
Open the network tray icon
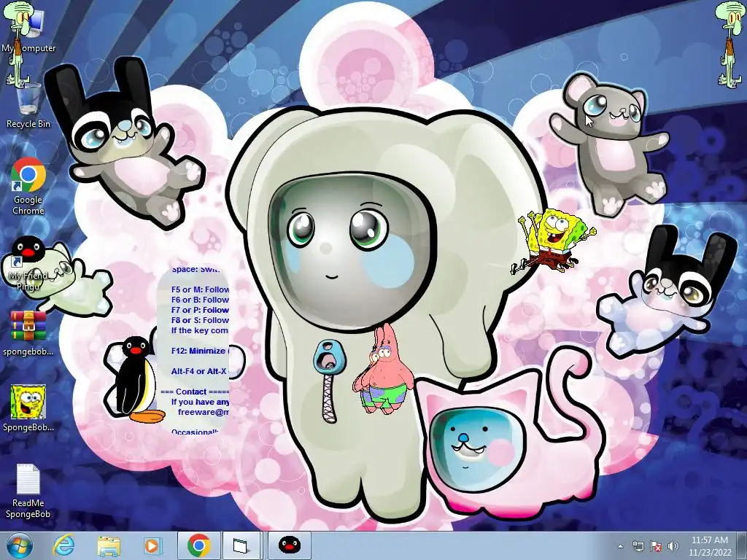point(638,546)
